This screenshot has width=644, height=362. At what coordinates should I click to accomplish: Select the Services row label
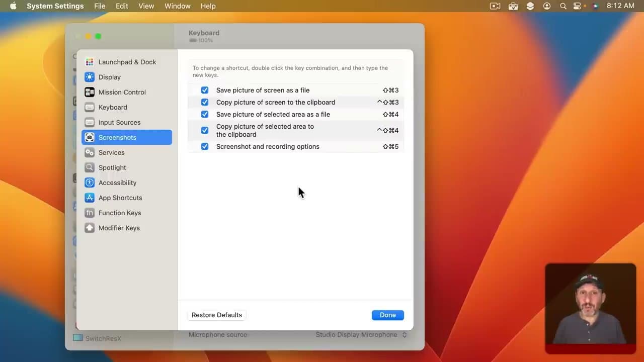tap(111, 152)
